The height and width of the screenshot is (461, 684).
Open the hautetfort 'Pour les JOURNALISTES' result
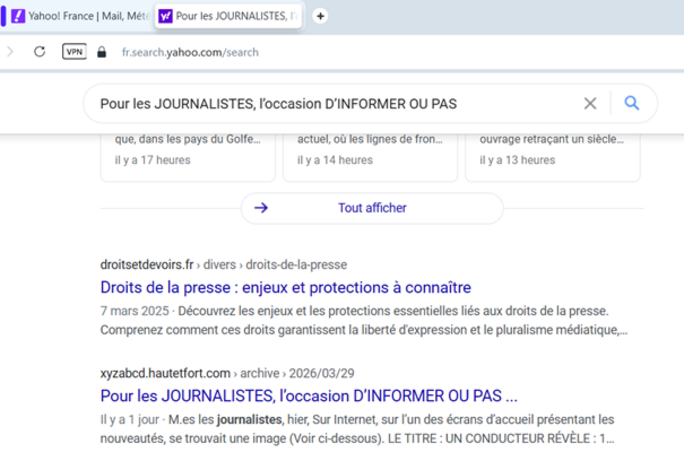click(x=308, y=395)
